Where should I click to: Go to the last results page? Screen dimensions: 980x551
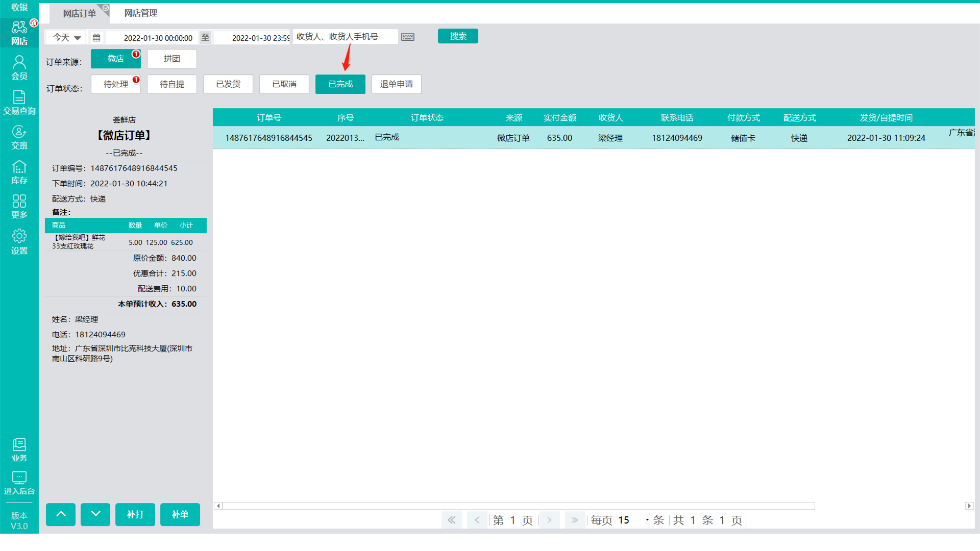pyautogui.click(x=575, y=520)
